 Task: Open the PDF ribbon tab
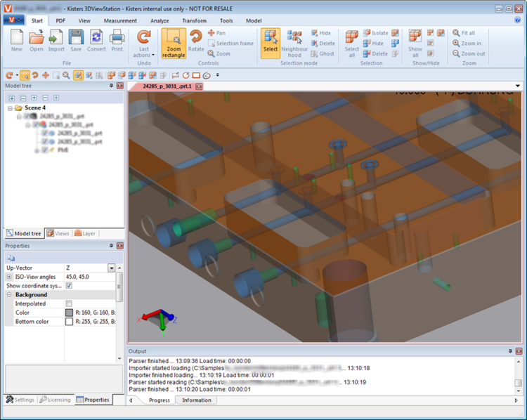coord(60,21)
